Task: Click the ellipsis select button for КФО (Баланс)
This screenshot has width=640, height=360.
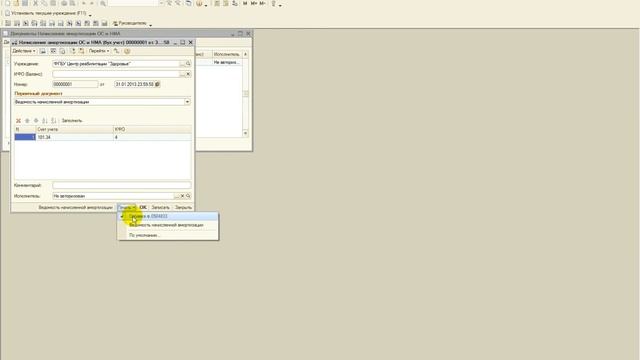Action: tap(182, 74)
